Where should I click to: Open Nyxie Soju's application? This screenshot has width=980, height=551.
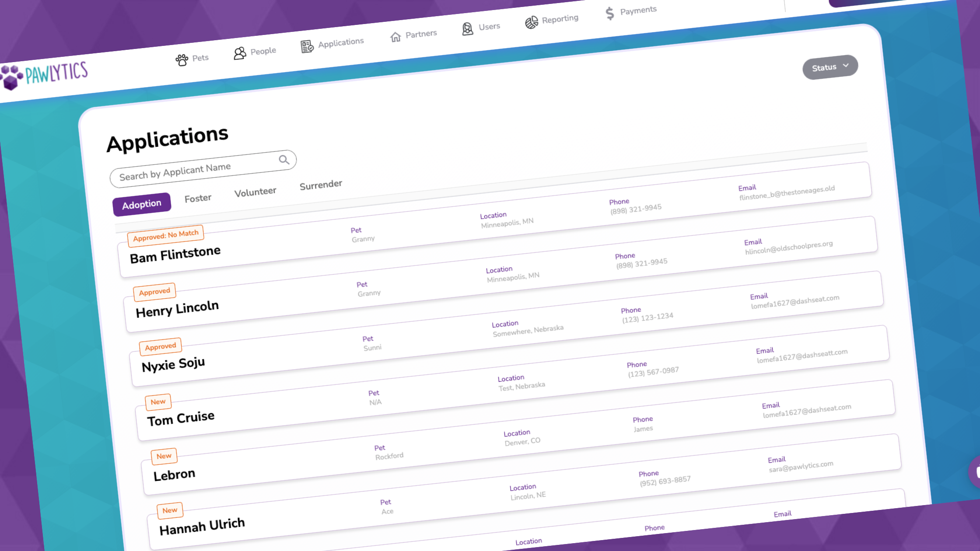[x=507, y=329]
